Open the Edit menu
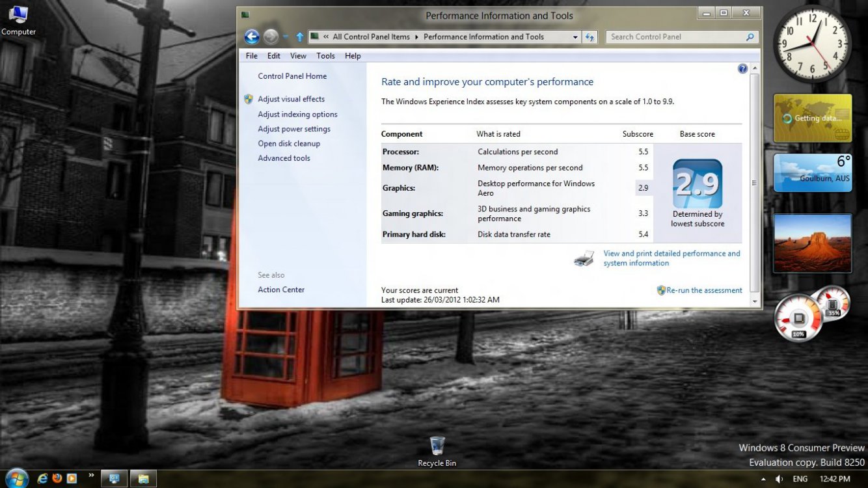Viewport: 868px width, 488px height. 274,56
